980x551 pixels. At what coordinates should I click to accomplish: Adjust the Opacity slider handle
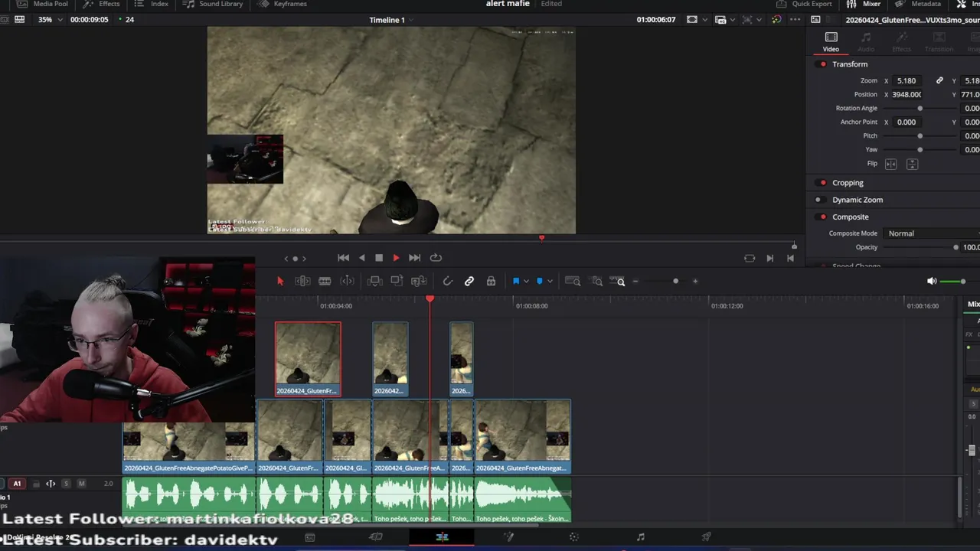(955, 247)
